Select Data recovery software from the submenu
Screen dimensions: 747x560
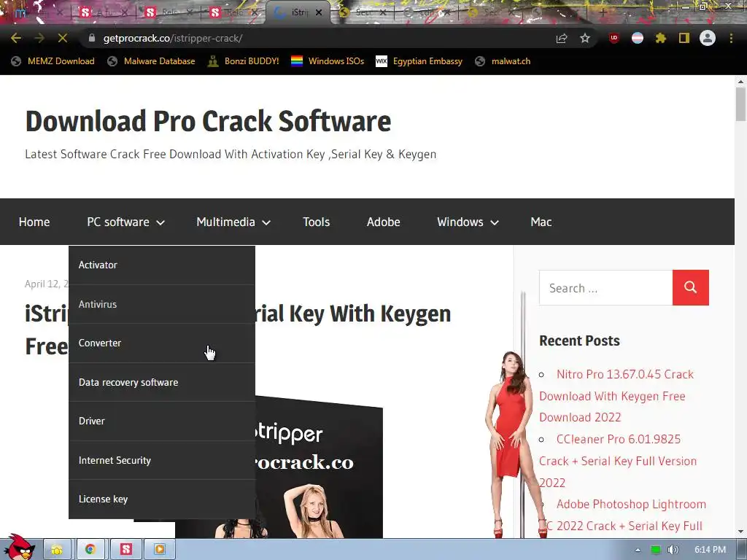pos(162,382)
